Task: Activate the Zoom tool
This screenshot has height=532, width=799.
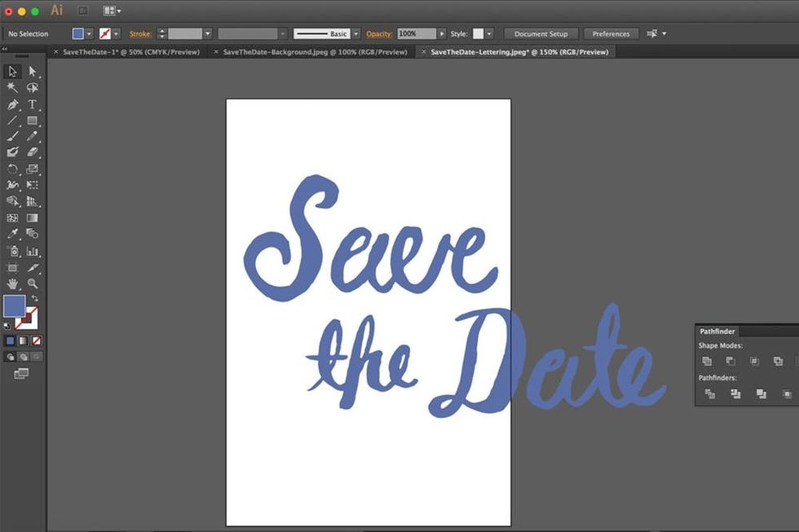Action: click(x=33, y=284)
